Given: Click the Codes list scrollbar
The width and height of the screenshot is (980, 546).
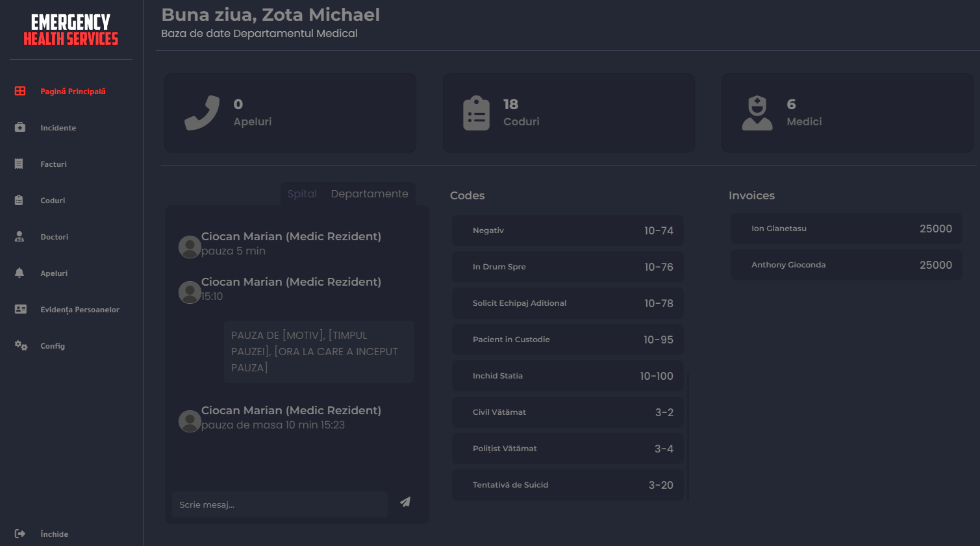Looking at the screenshot, I should coord(687,435).
